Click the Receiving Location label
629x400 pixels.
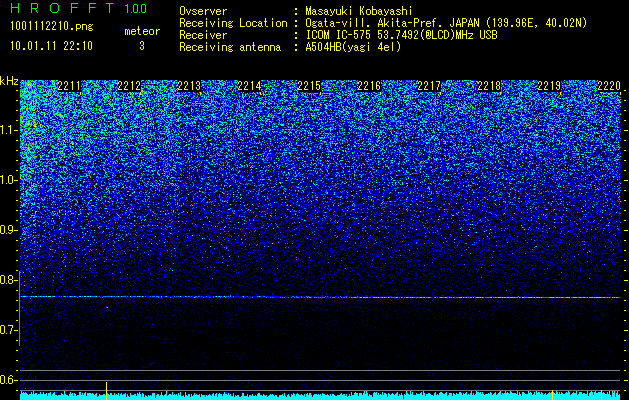(233, 23)
